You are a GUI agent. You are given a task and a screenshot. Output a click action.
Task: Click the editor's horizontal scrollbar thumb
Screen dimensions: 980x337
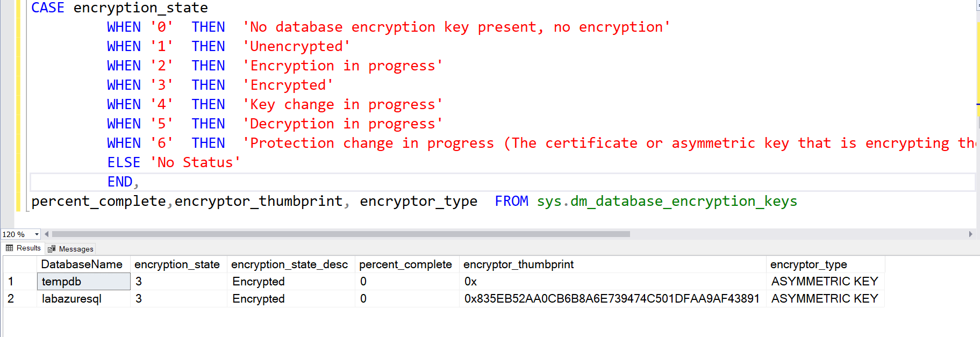[x=341, y=234]
